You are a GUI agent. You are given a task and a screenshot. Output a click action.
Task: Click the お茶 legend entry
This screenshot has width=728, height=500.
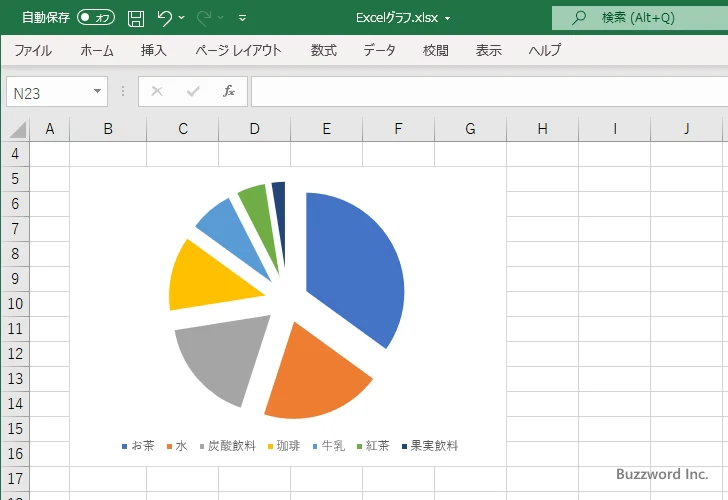pyautogui.click(x=138, y=446)
